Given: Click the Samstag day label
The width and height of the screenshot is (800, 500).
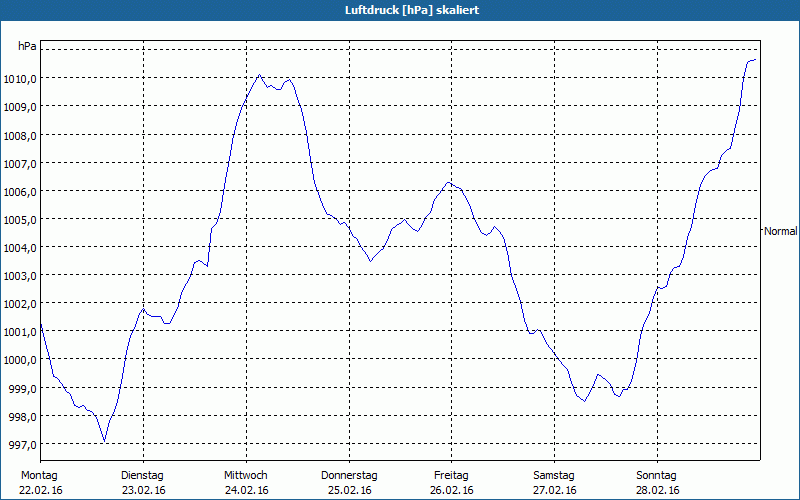Looking at the screenshot, I should tap(554, 475).
